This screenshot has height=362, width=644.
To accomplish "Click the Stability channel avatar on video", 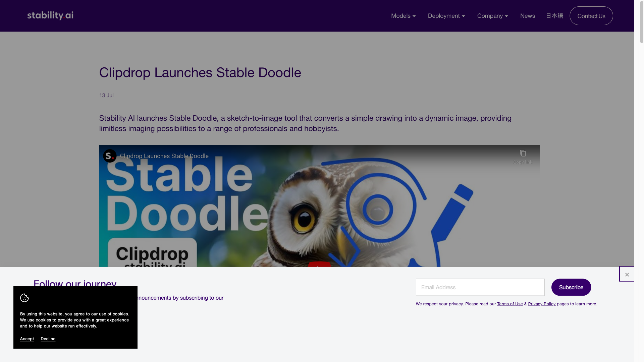I will pyautogui.click(x=110, y=156).
